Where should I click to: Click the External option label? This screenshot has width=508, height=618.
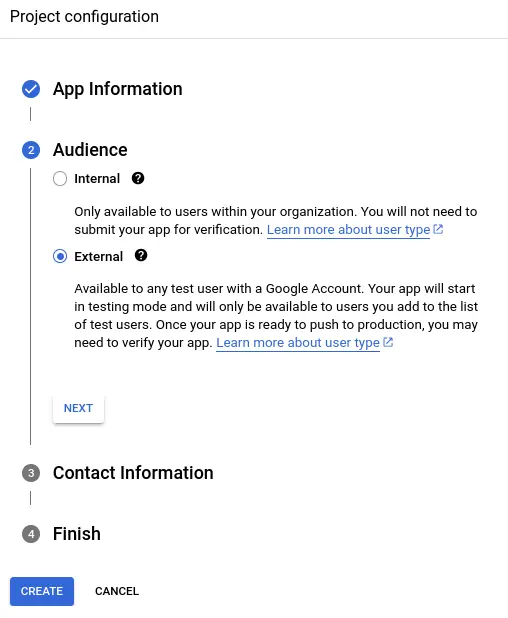click(99, 257)
